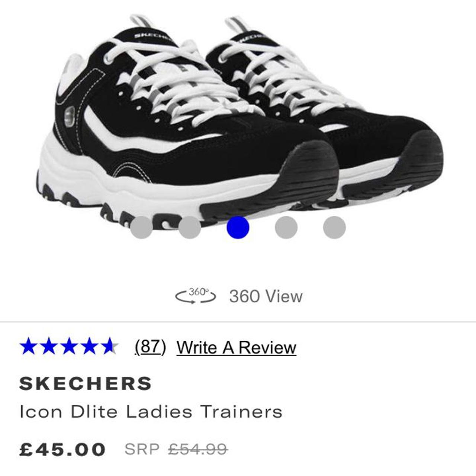Click the £45.00 sale price

(x=62, y=449)
